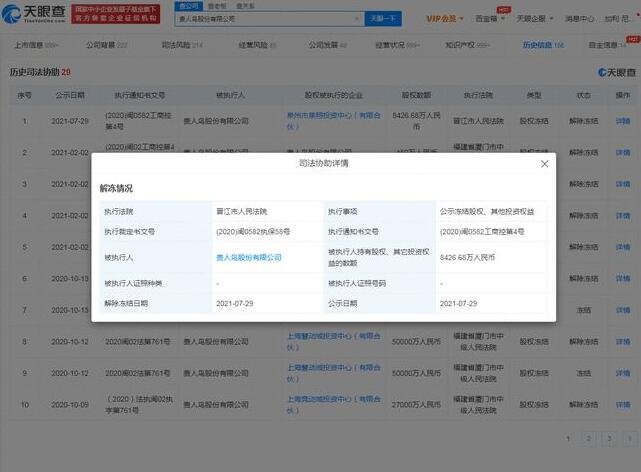Click row 10 amount 27000万人民币

[416, 405]
